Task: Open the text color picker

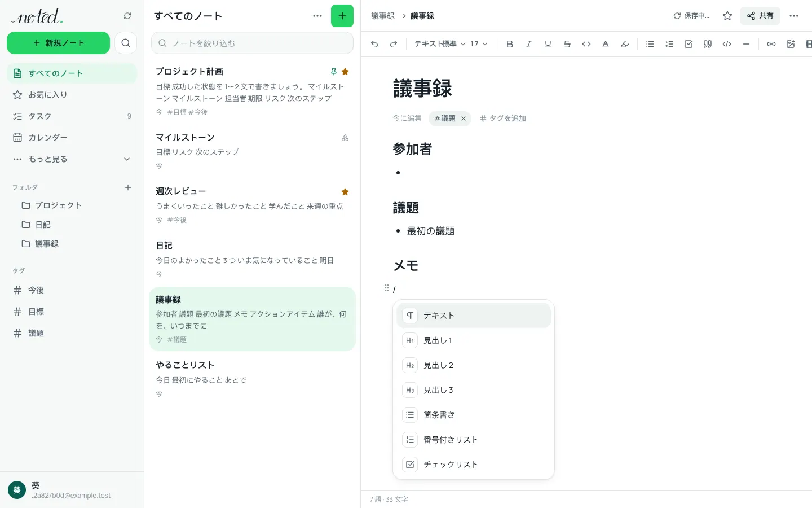Action: [x=606, y=44]
